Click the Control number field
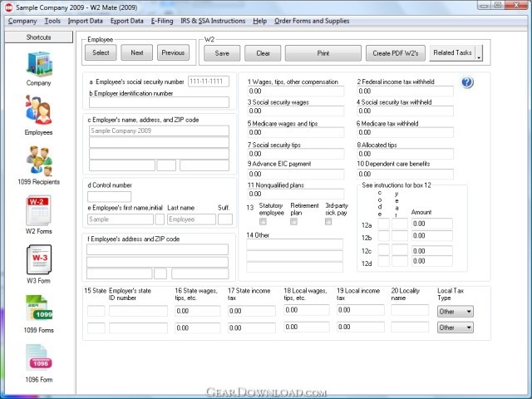 point(109,196)
